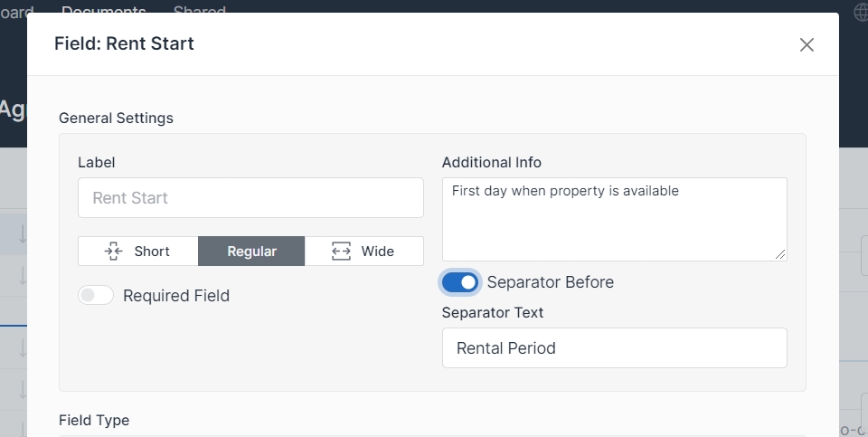
Task: Click the topmost down arrow at left edge
Action: (22, 235)
